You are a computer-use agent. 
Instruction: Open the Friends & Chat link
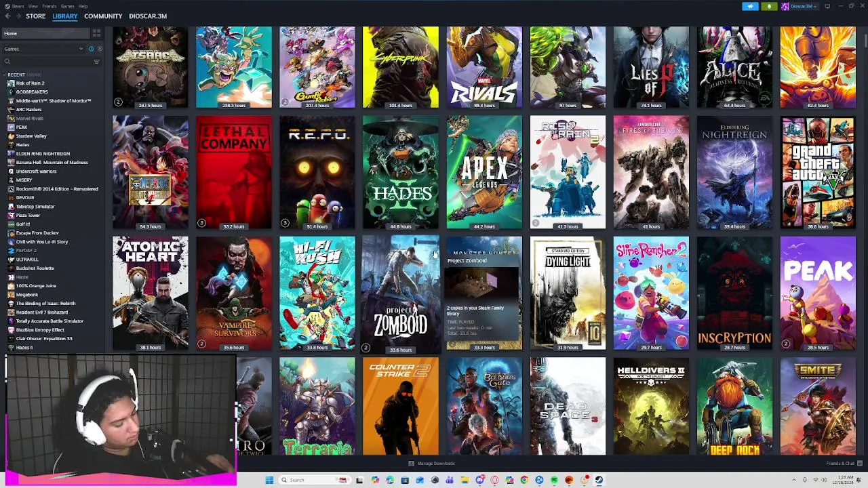pyautogui.click(x=840, y=464)
